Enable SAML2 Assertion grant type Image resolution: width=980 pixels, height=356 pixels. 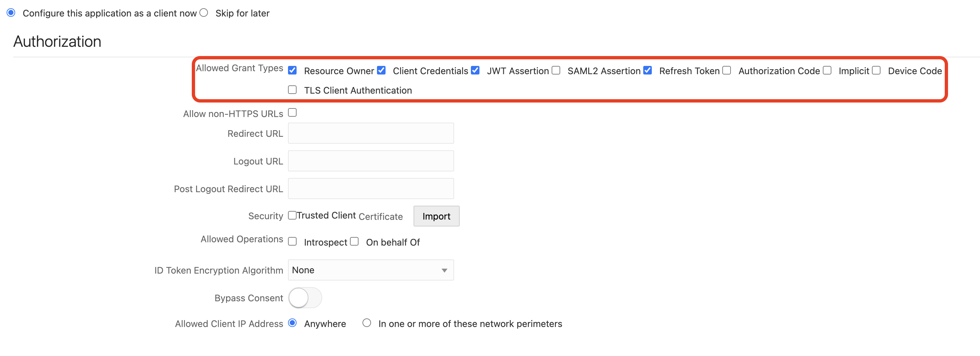[x=556, y=71]
